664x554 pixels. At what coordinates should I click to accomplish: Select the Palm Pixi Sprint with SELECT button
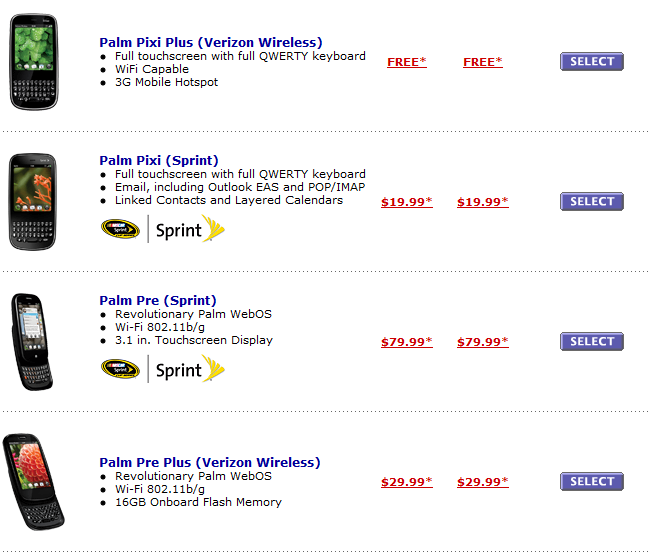coord(592,201)
